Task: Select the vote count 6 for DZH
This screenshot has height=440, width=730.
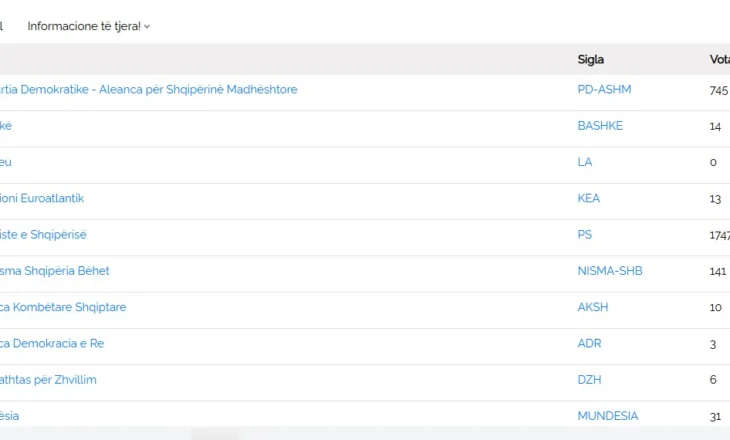Action: 713,380
